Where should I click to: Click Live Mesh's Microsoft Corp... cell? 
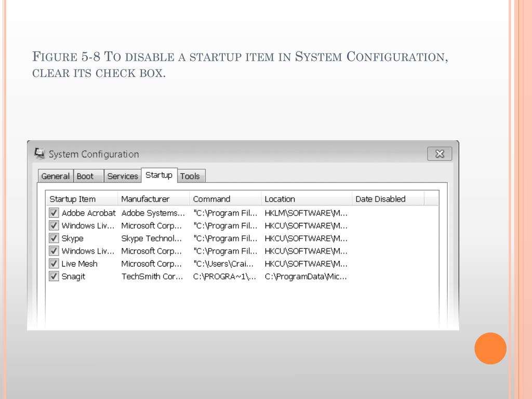pos(151,263)
